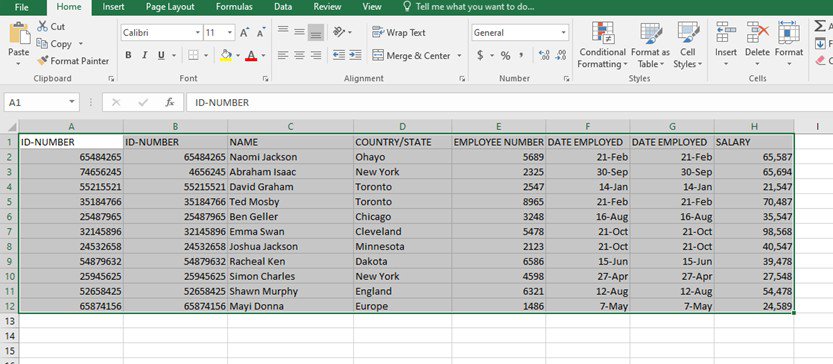This screenshot has height=364, width=833.
Task: Expand the Name Box dropdown arrow
Action: click(x=72, y=103)
